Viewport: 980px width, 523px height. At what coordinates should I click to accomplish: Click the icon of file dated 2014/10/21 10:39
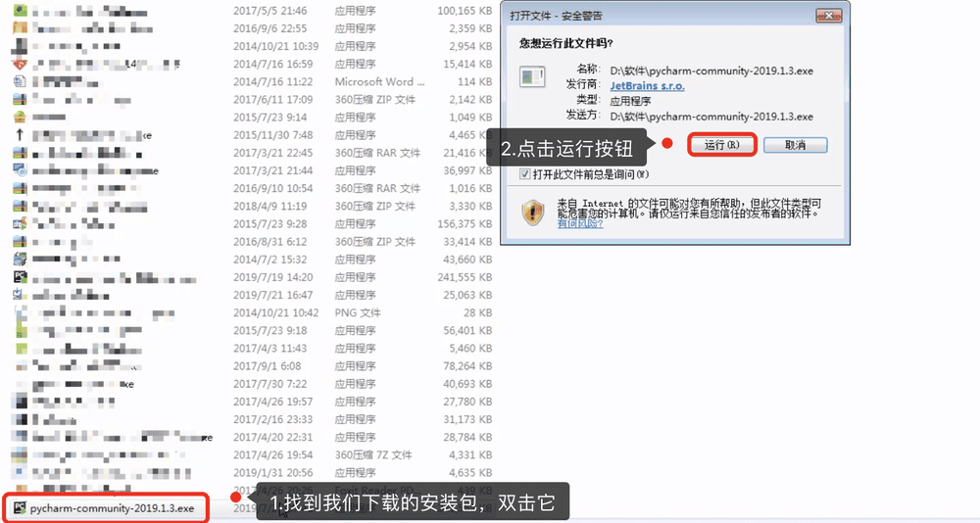pos(20,46)
